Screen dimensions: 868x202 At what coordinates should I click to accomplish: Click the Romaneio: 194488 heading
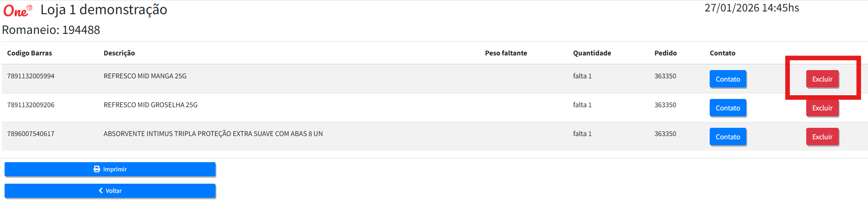(x=51, y=30)
